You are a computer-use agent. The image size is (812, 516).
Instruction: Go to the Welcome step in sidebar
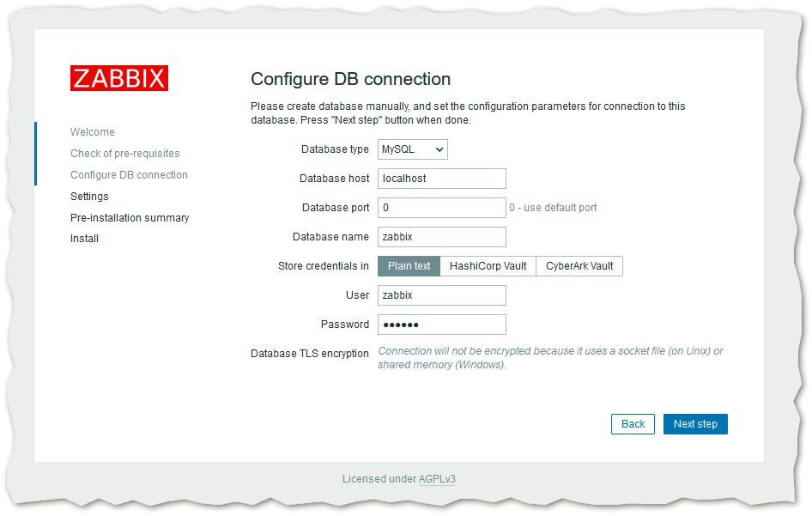point(92,132)
